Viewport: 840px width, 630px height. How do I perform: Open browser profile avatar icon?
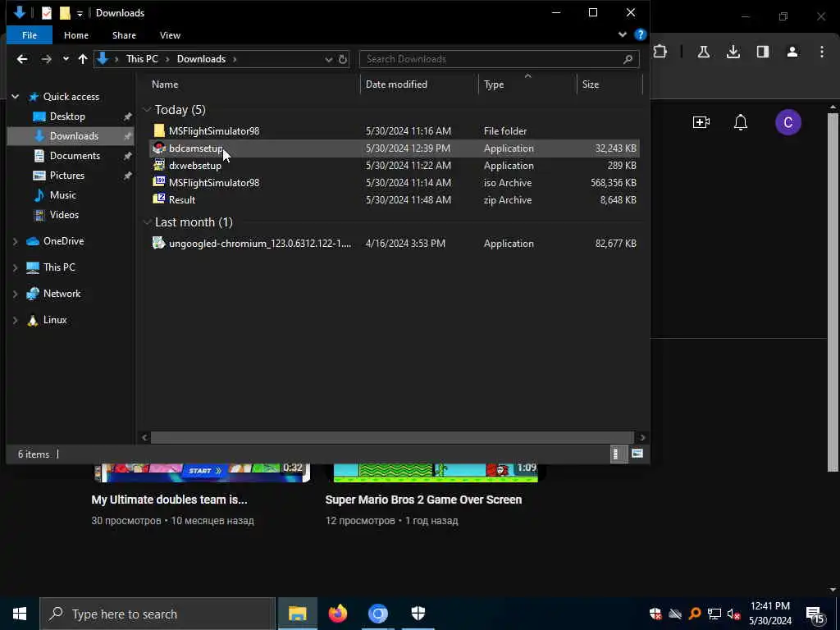coord(792,52)
